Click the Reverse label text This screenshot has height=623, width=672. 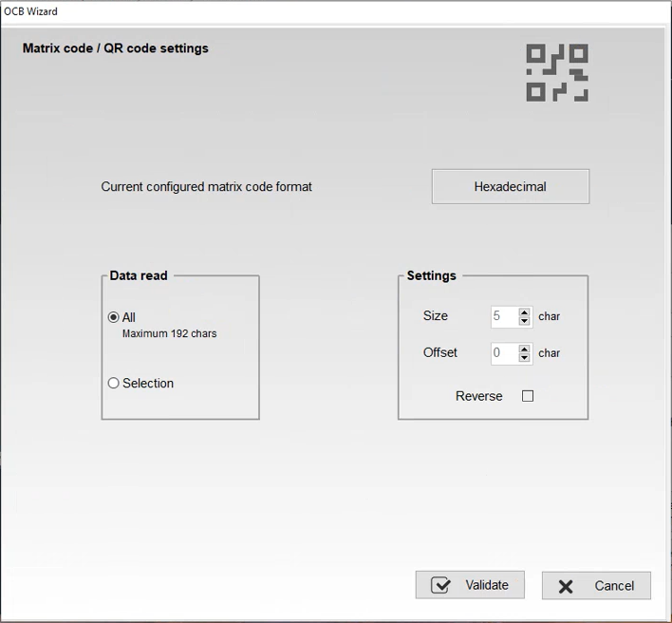[478, 396]
